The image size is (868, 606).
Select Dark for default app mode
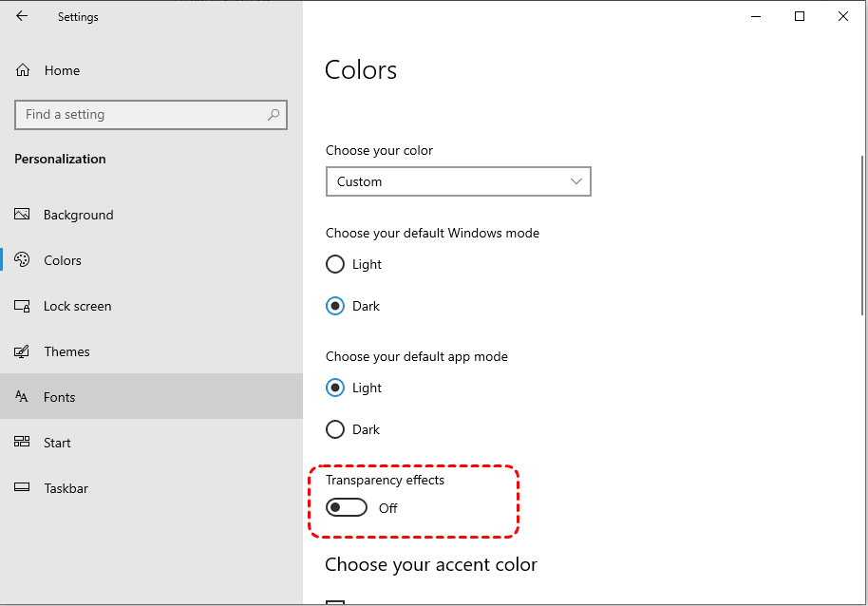pyautogui.click(x=335, y=429)
